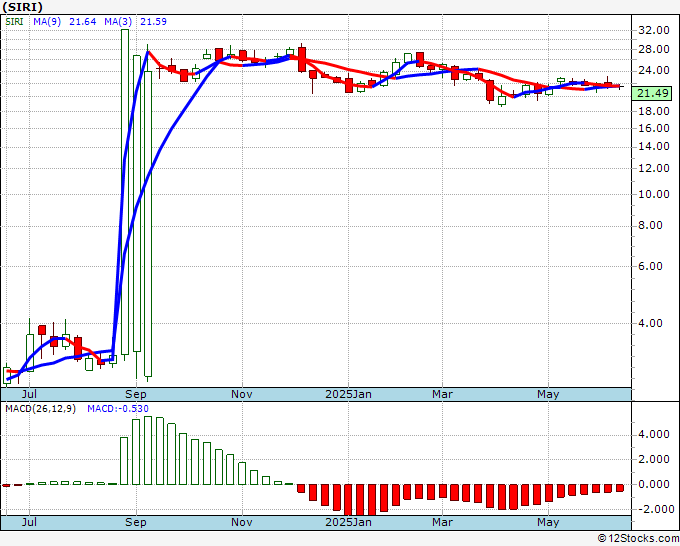Click May on the price chart axis

(x=548, y=394)
